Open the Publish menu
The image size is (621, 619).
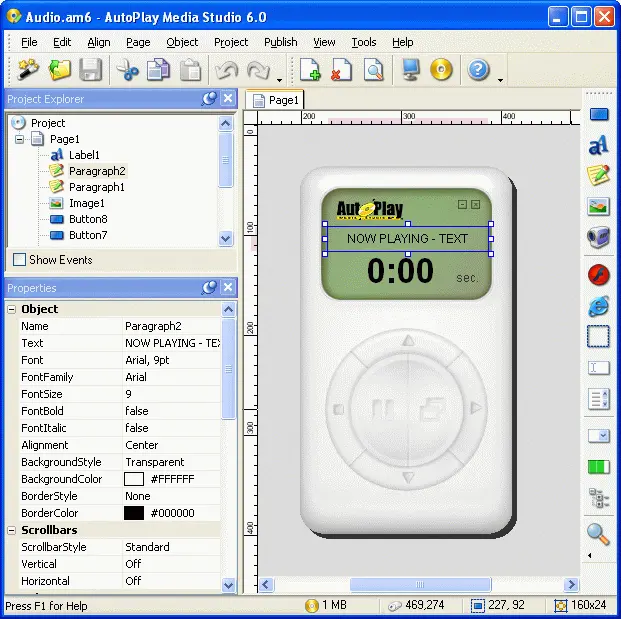[x=280, y=42]
